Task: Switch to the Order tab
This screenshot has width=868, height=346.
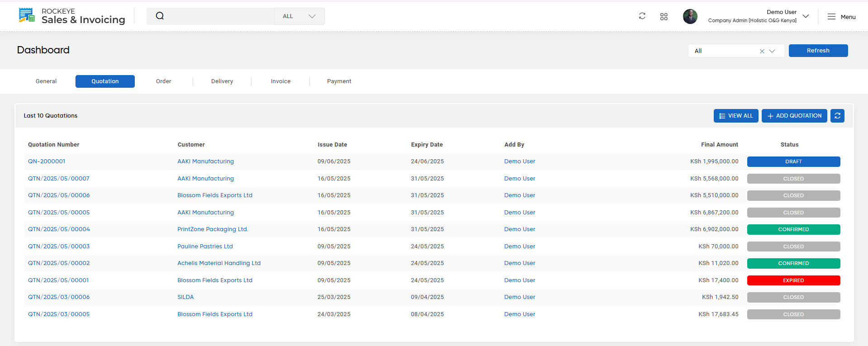Action: [164, 81]
